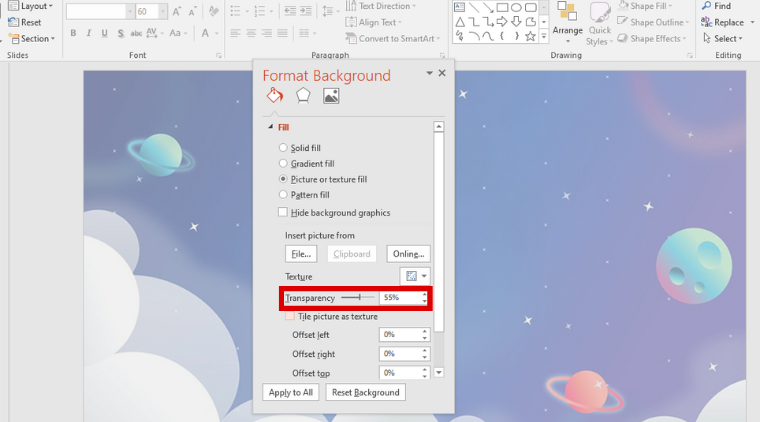Viewport: 760px width, 422px height.
Task: Switch to the Picture tab in Format Background
Action: point(331,96)
